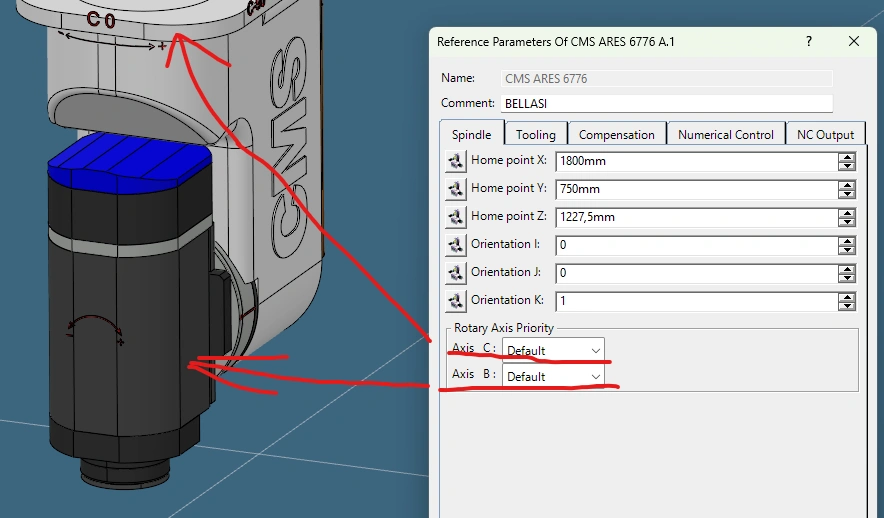
Task: Click the Orientation K value field
Action: pyautogui.click(x=696, y=301)
